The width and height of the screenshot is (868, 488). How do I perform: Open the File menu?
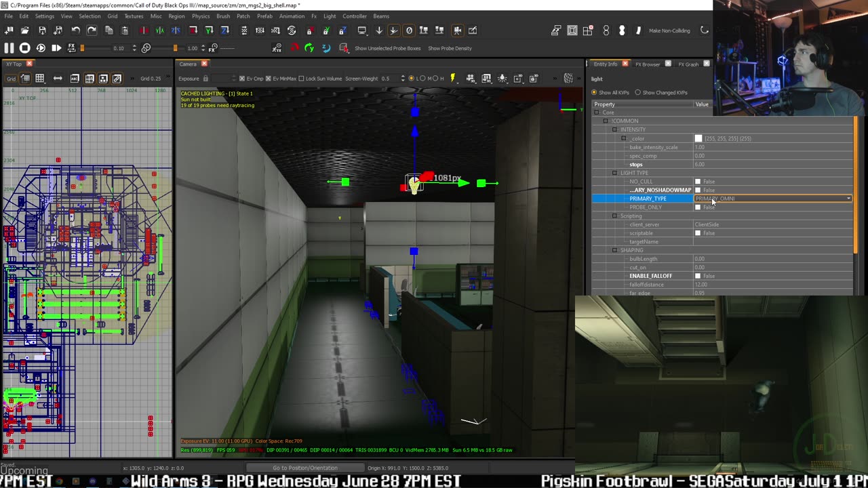click(9, 16)
